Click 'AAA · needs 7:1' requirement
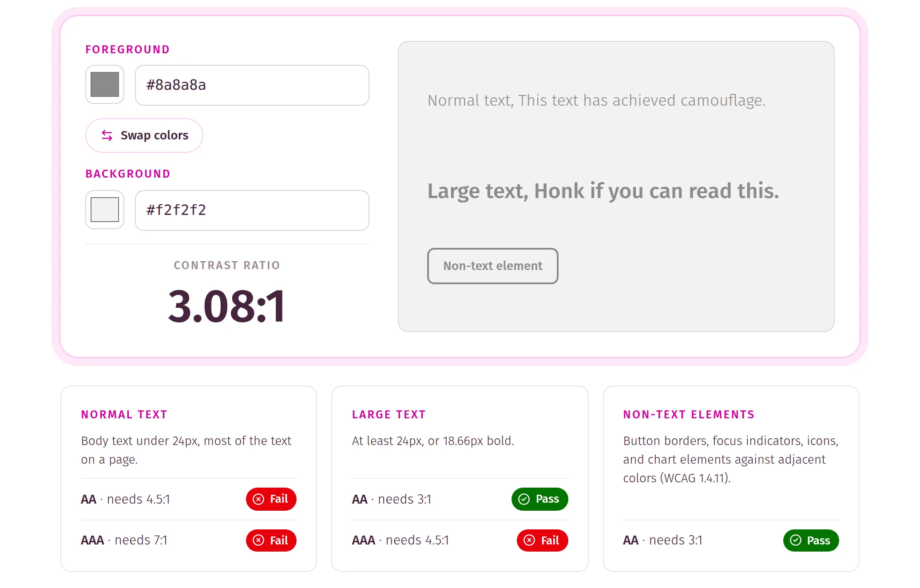This screenshot has height=588, width=920. 124,540
